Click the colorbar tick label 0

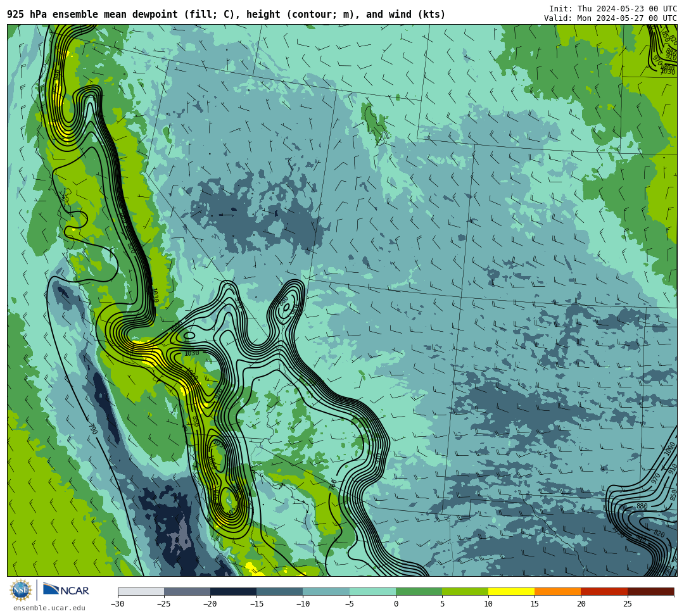point(396,604)
